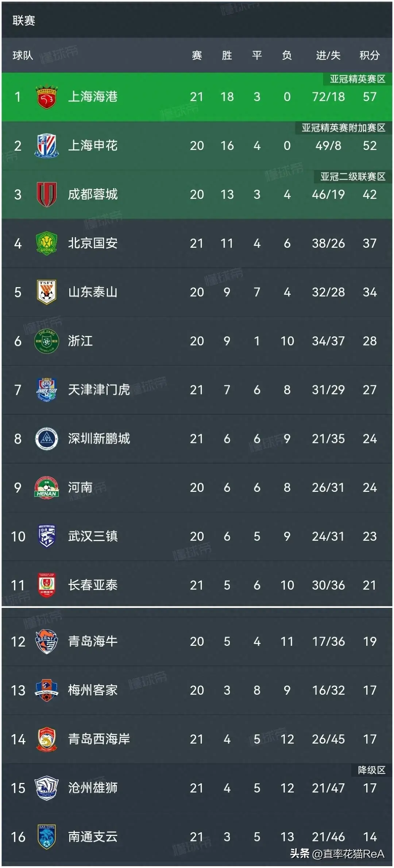Sort the table by 积分 column
This screenshot has height=868, width=394.
click(370, 55)
